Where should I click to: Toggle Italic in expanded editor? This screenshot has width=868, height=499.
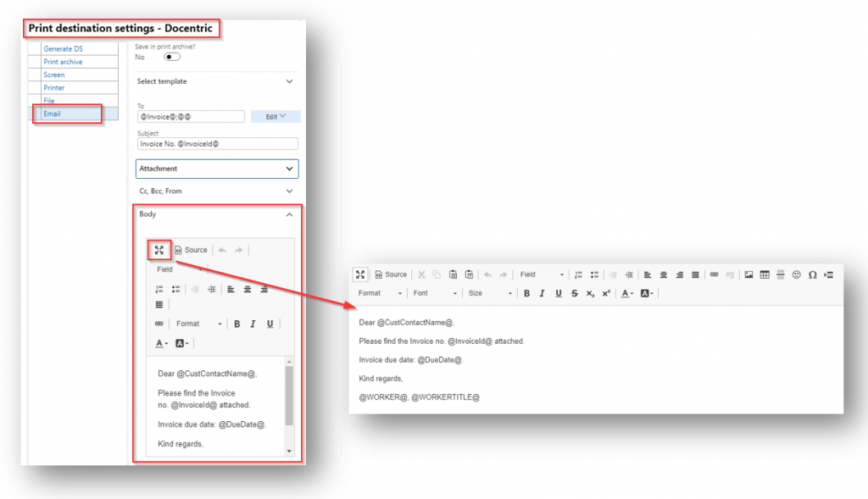(542, 293)
